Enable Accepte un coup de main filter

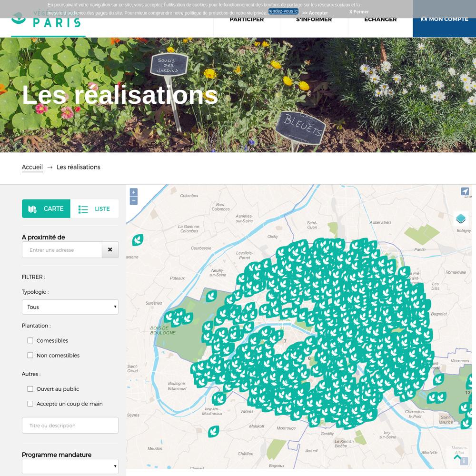tap(30, 404)
